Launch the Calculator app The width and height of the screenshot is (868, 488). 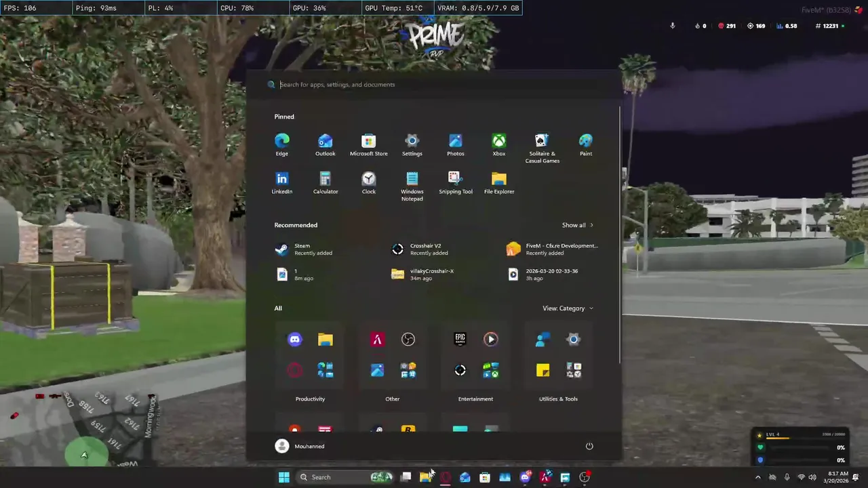point(325,183)
